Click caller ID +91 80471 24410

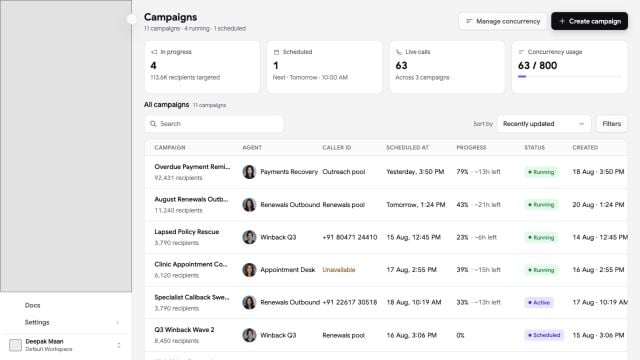(x=350, y=237)
